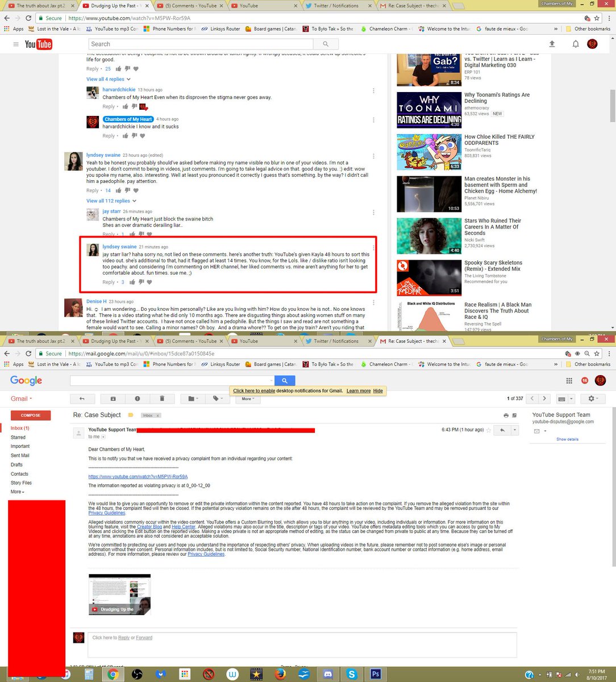Reply using arrow next to 6:43 PM

(x=502, y=430)
